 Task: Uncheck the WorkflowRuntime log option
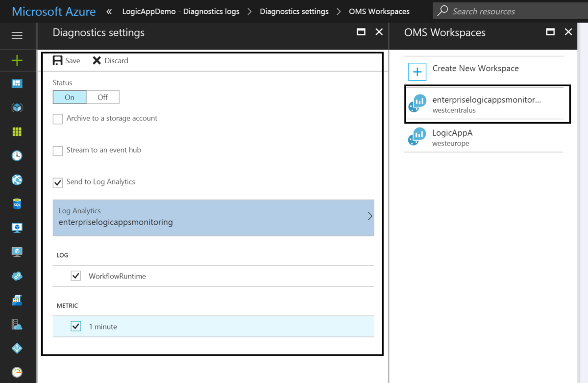tap(75, 276)
